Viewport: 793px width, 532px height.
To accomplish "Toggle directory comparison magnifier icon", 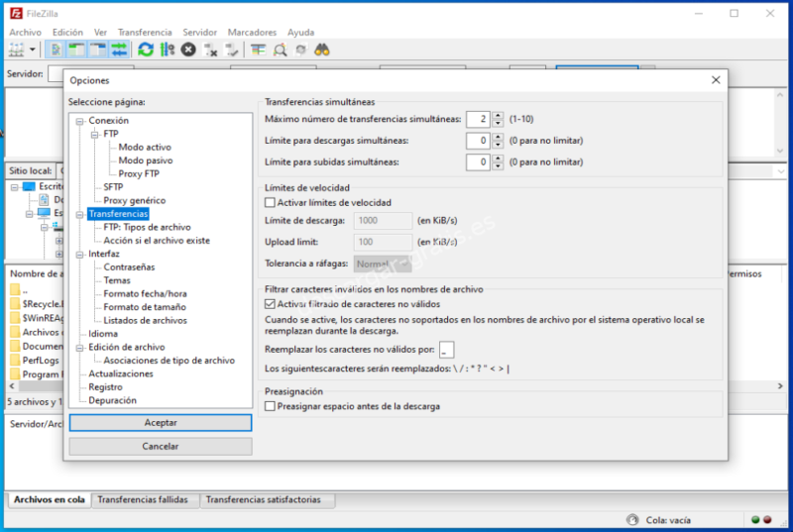I will [280, 50].
